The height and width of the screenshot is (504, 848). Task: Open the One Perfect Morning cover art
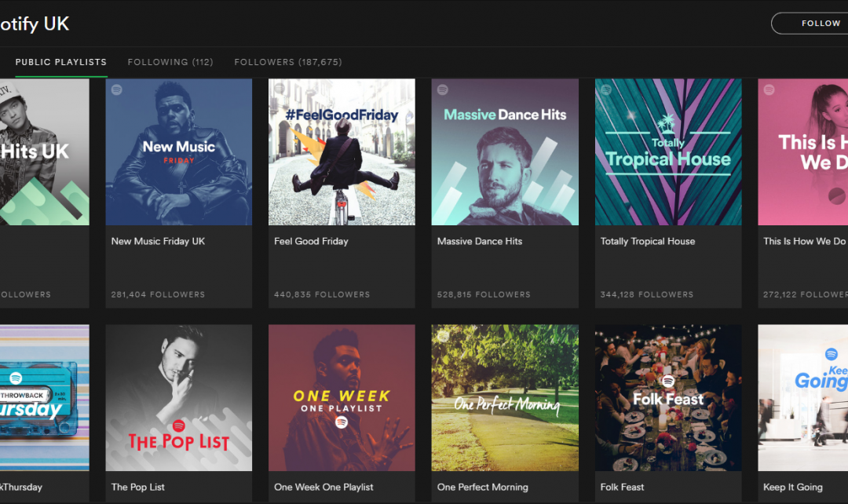click(x=505, y=397)
